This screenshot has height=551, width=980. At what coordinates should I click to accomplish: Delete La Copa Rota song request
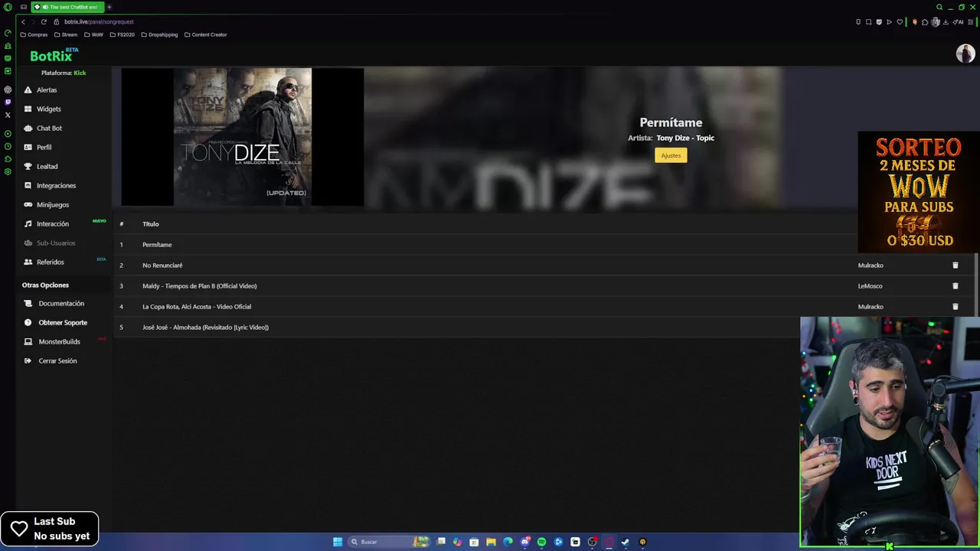point(955,307)
